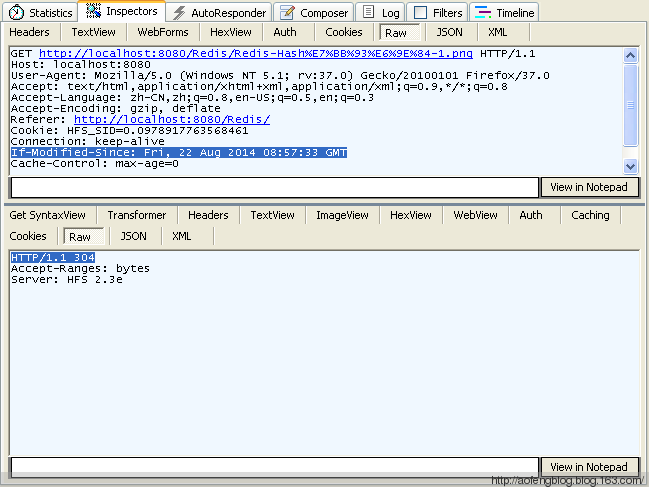Select the response Transformer tab
The image size is (649, 487).
tap(137, 215)
